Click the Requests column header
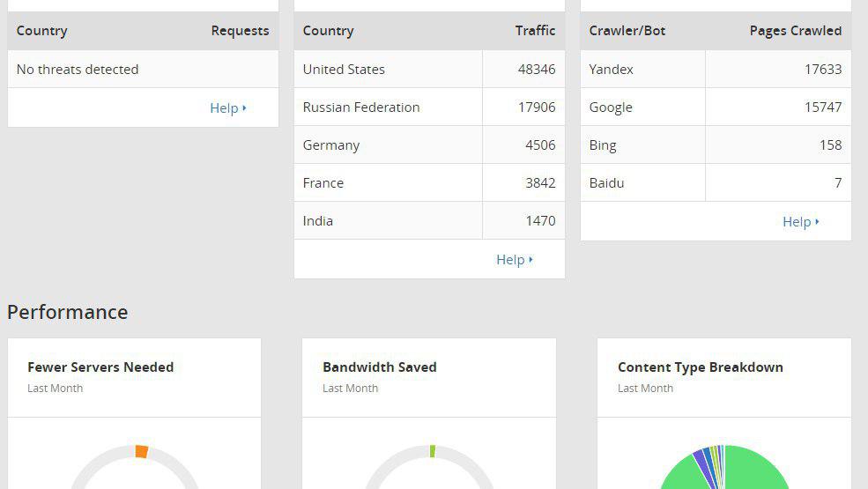The image size is (868, 489). tap(240, 30)
